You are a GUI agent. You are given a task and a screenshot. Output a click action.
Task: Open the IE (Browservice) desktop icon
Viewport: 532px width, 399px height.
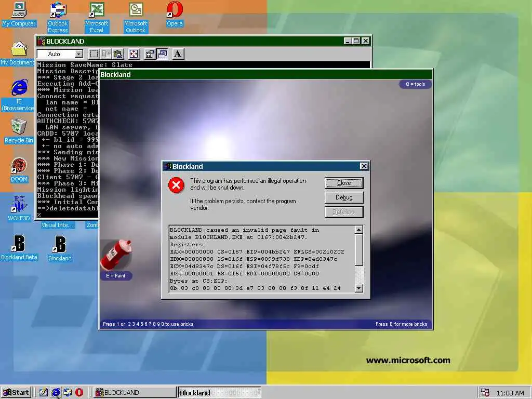(x=19, y=96)
